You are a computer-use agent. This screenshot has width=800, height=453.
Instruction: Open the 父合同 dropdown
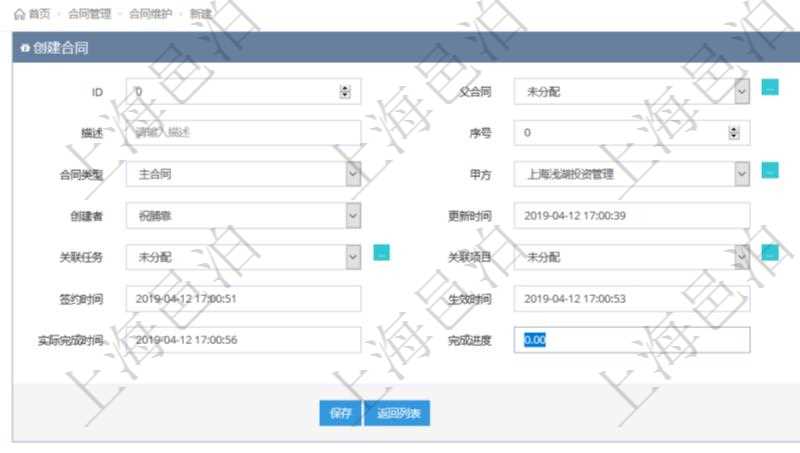click(x=632, y=92)
